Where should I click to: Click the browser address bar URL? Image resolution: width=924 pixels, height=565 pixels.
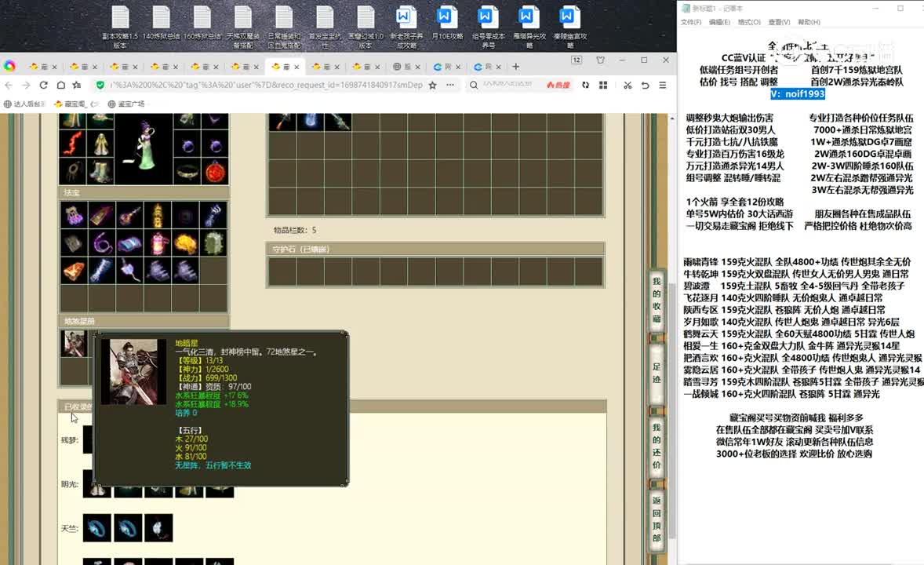point(266,85)
